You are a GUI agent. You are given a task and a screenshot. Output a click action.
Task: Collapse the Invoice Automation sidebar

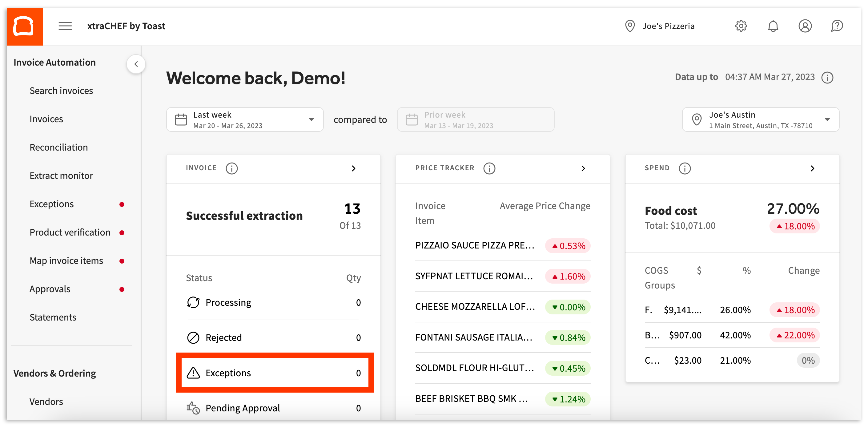(136, 64)
